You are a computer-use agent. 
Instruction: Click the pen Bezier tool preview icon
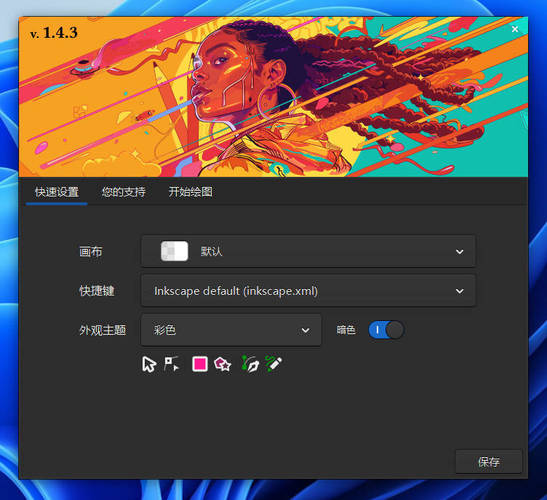[x=250, y=364]
